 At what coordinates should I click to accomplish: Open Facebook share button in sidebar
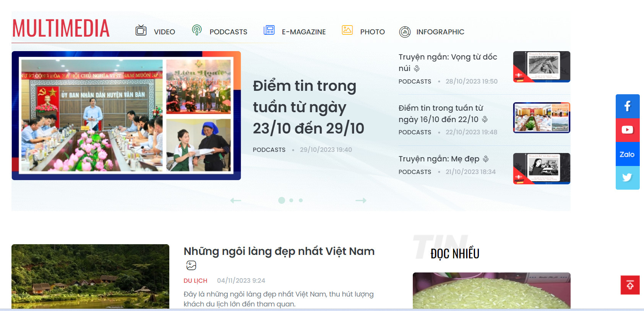627,106
